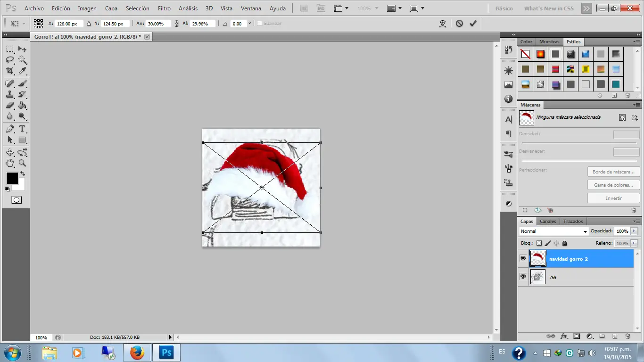
Task: Select the Horizontal Type tool
Action: click(22, 129)
